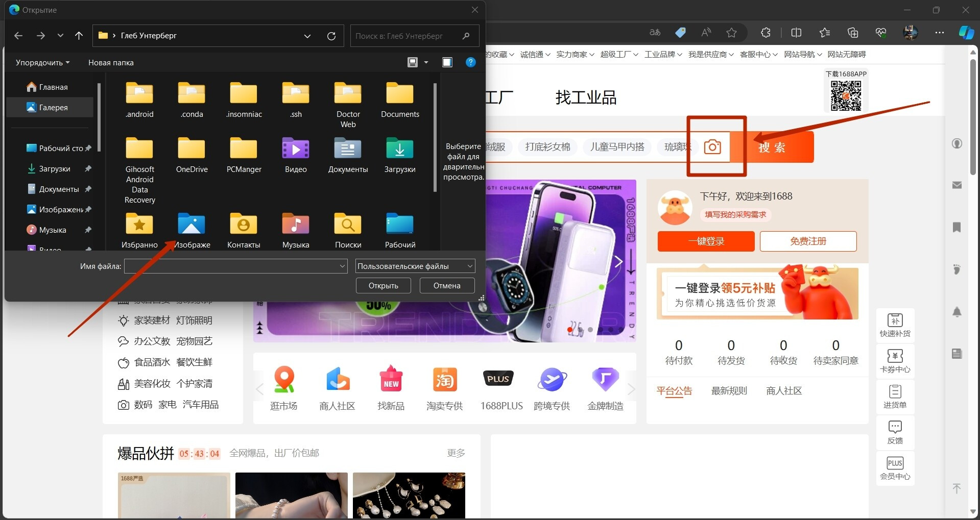Open the Documents folder icon

400,100
